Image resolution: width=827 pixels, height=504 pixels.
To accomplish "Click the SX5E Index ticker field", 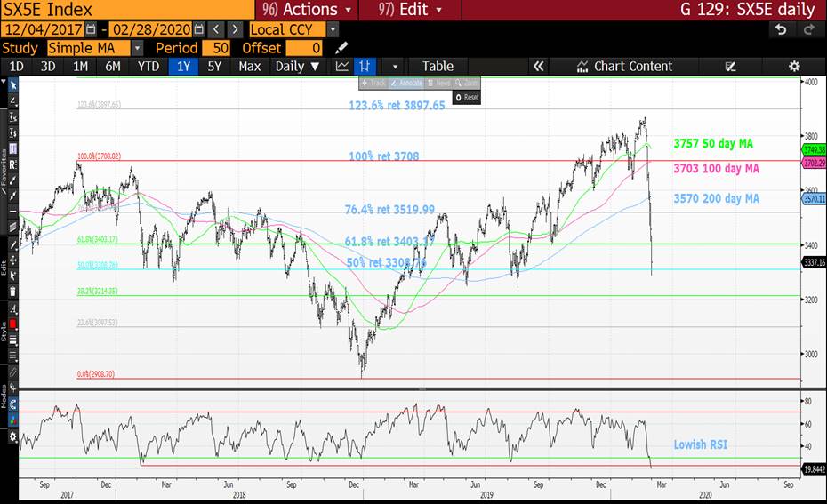I will 127,10.
